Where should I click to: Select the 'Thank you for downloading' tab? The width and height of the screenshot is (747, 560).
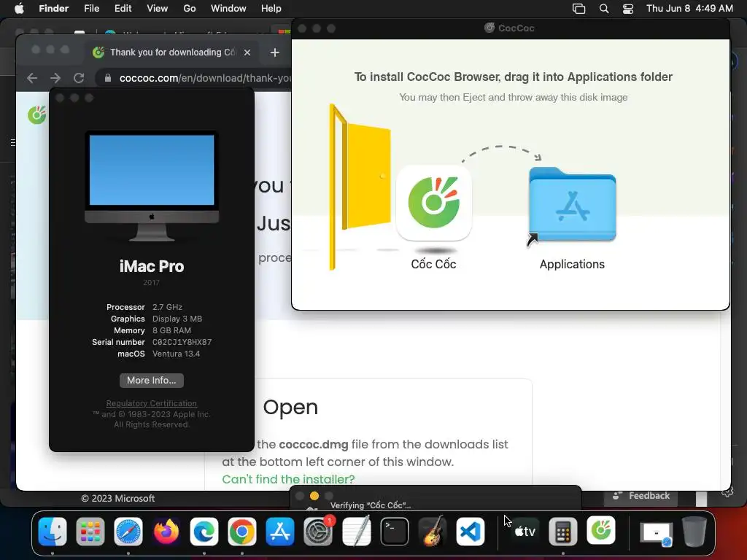[171, 52]
